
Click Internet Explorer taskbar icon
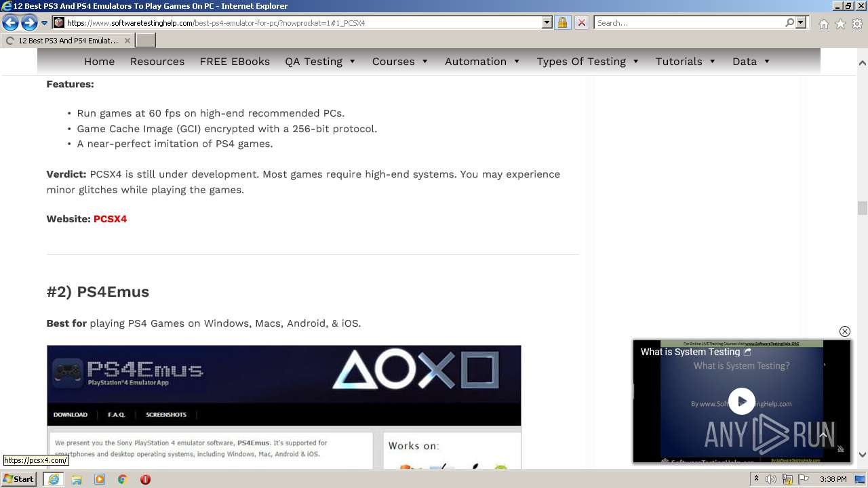coord(54,479)
